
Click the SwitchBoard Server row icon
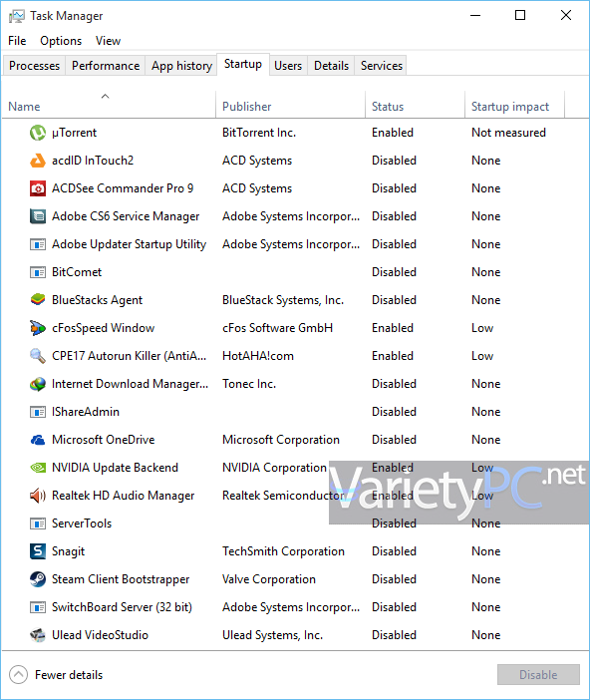click(38, 607)
